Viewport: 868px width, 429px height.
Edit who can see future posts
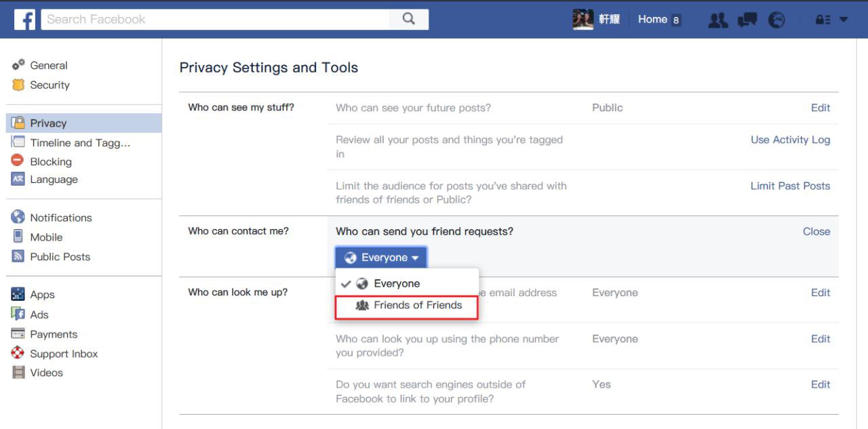(821, 107)
